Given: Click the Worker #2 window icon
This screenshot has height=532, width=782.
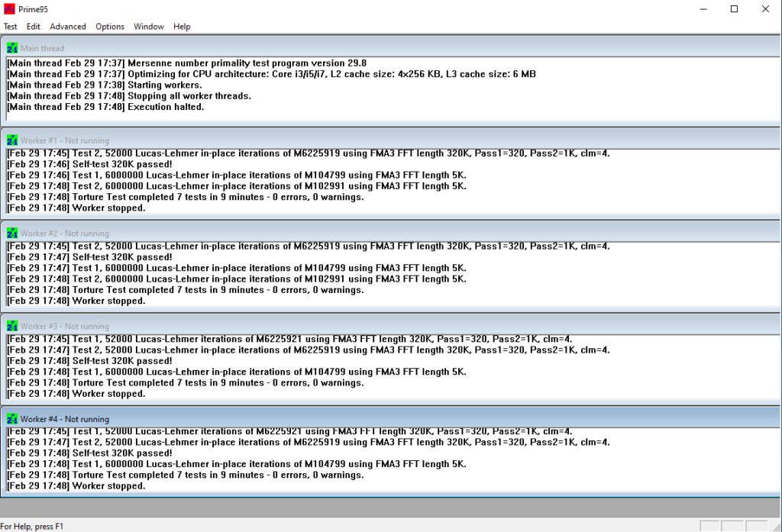Looking at the screenshot, I should click(12, 234).
